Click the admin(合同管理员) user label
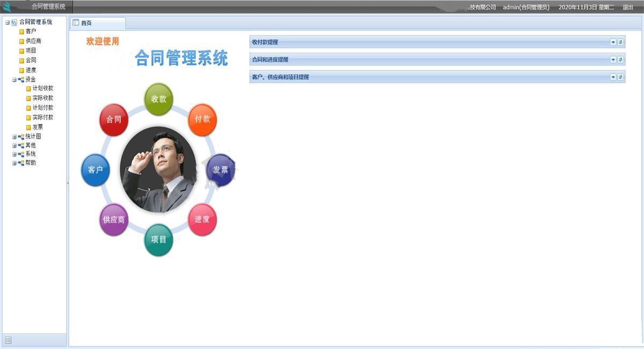This screenshot has width=644, height=349. point(526,7)
